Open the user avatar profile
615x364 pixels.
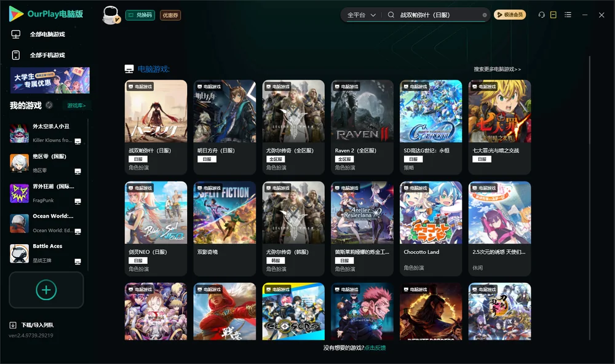(x=111, y=15)
